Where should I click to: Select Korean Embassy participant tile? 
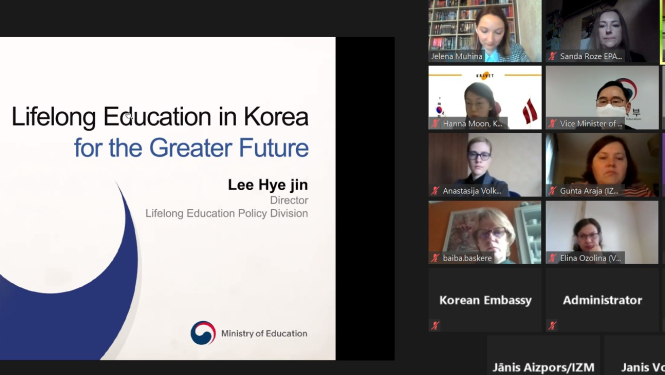tap(485, 300)
